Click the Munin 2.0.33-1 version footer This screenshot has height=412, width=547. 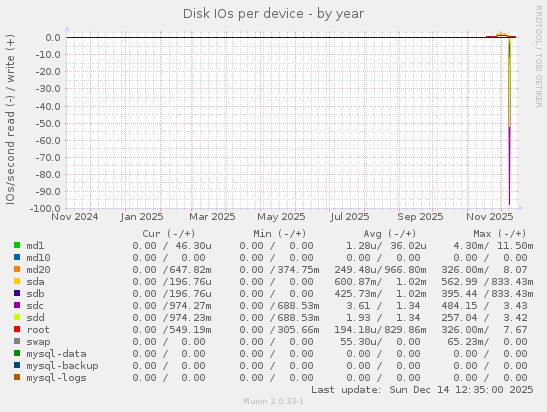[x=274, y=401]
